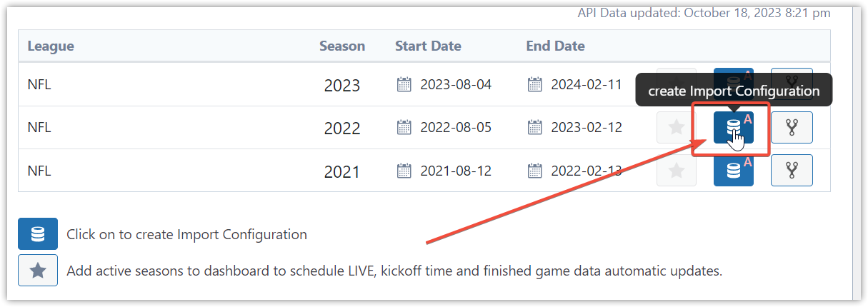Click the 'create Import Configuration' tooltip
The height and width of the screenshot is (307, 868).
pos(734,91)
